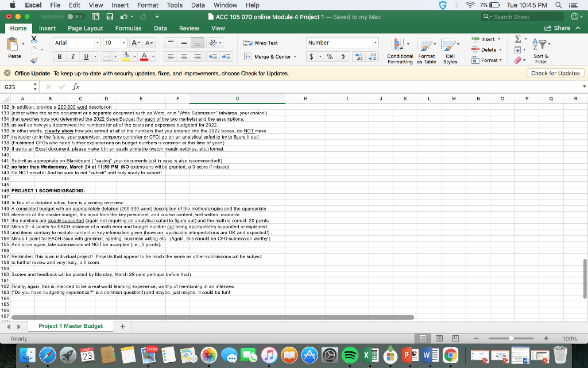Apply red font color A

144,57
